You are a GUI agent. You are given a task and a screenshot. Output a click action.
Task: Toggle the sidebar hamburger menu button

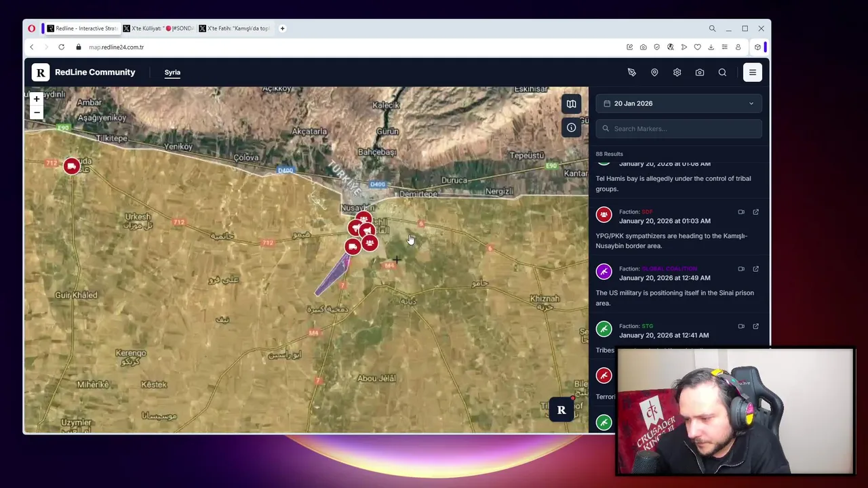(x=752, y=73)
